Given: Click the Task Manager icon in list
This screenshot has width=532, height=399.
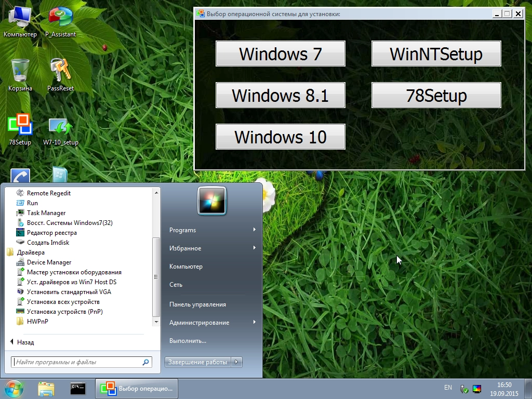Looking at the screenshot, I should coord(20,212).
